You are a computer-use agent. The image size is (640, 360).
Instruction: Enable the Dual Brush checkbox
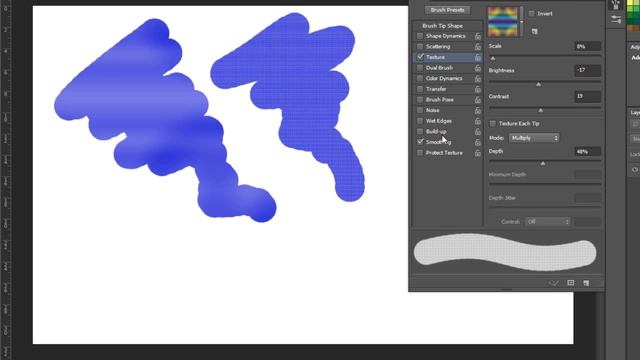tap(420, 68)
